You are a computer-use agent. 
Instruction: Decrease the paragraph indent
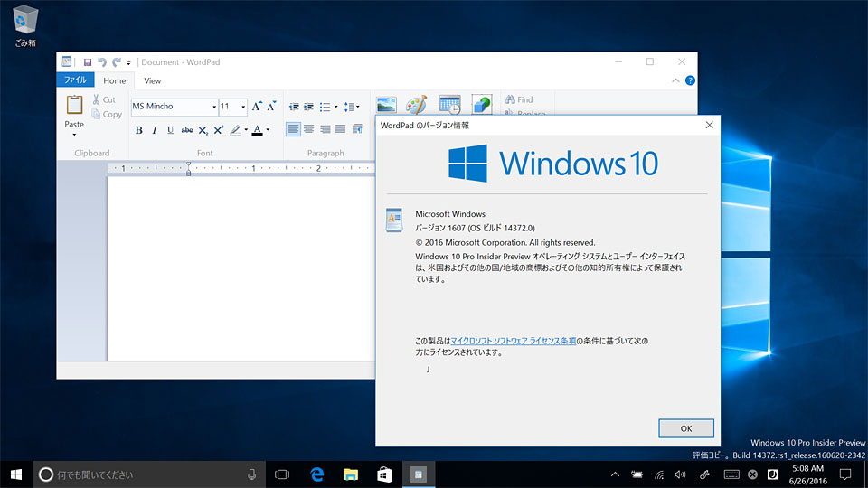click(x=294, y=107)
